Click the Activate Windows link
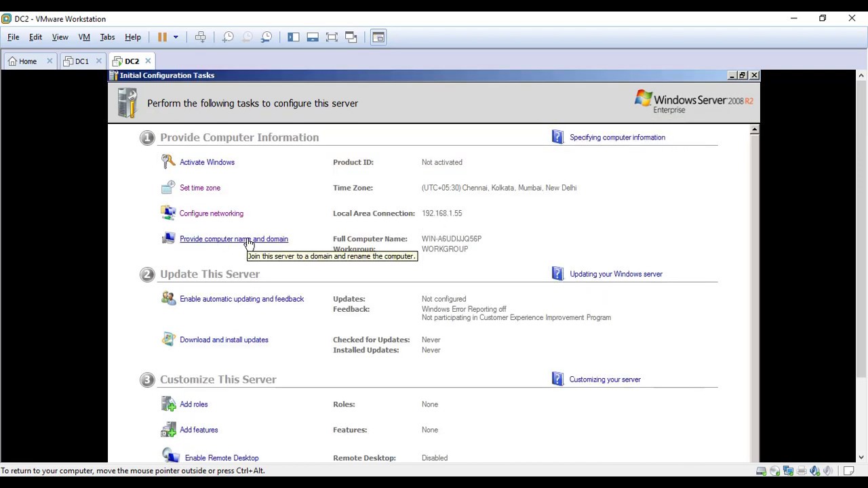 (x=207, y=162)
